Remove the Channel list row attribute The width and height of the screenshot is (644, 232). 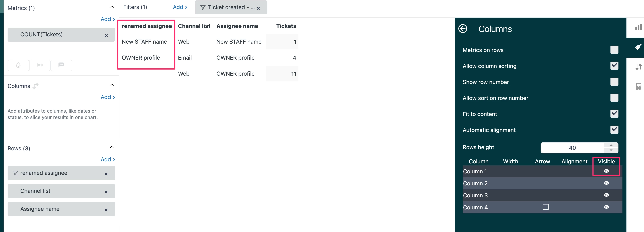106,192
